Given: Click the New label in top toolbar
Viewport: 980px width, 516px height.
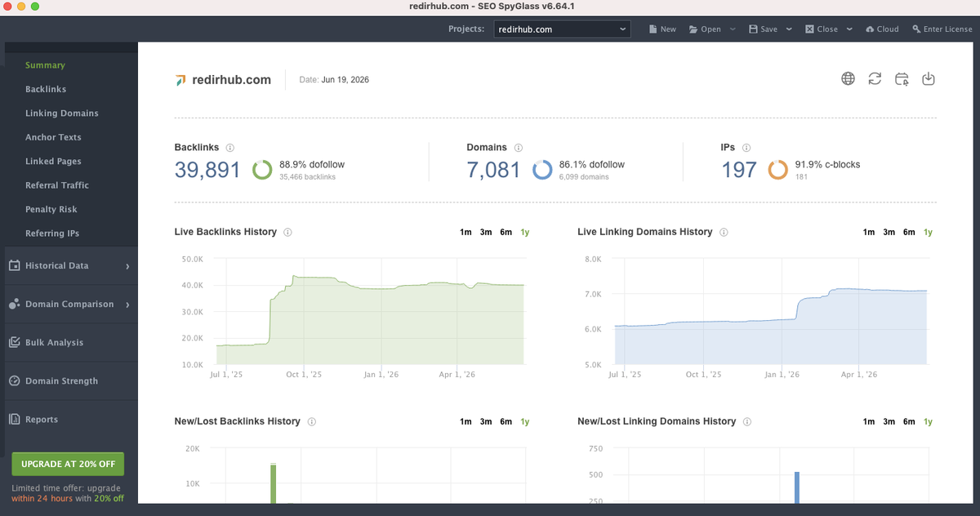Looking at the screenshot, I should click(668, 29).
